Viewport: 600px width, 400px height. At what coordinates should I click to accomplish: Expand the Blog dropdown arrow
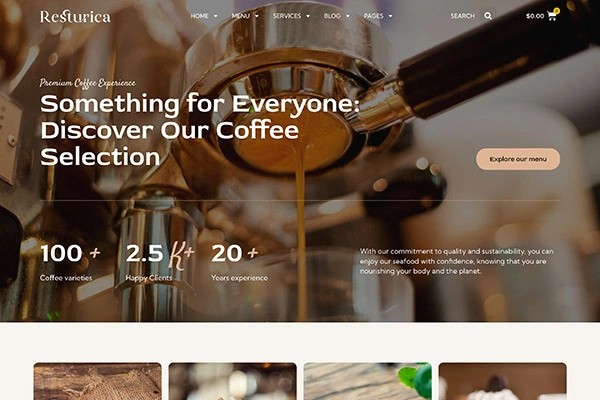pos(347,16)
